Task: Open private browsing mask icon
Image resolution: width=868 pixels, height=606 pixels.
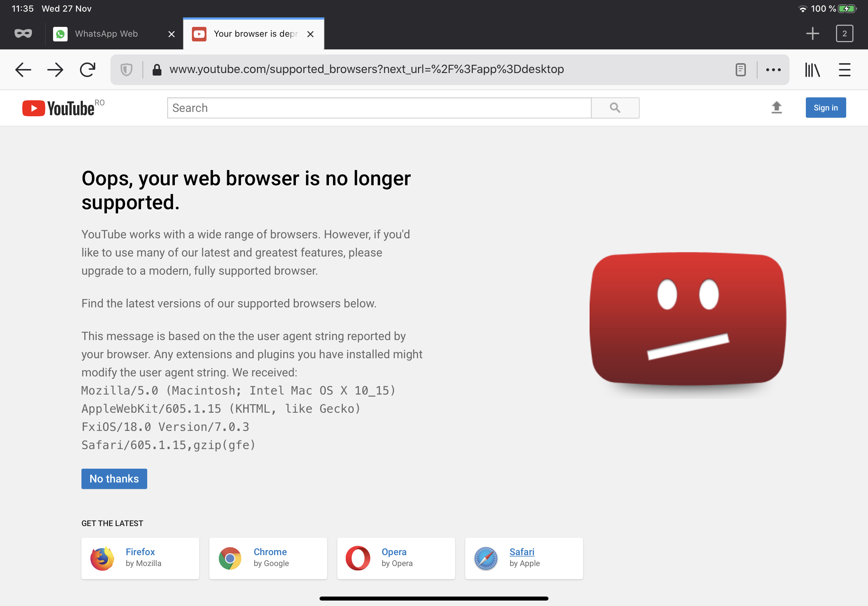Action: point(23,34)
